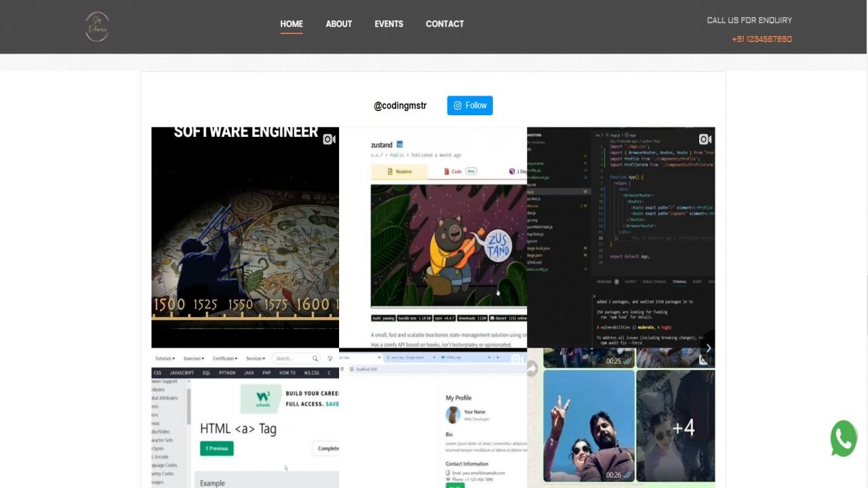868x488 pixels.
Task: Open the HOME menu item
Action: [292, 24]
